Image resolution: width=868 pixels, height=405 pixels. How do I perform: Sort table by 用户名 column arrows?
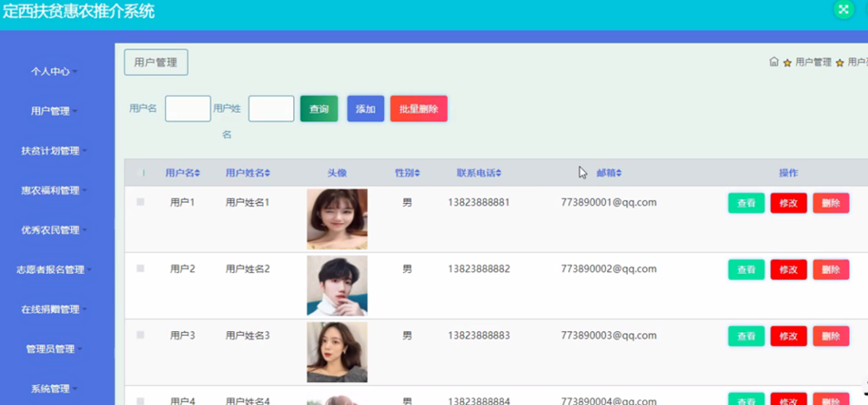[197, 174]
